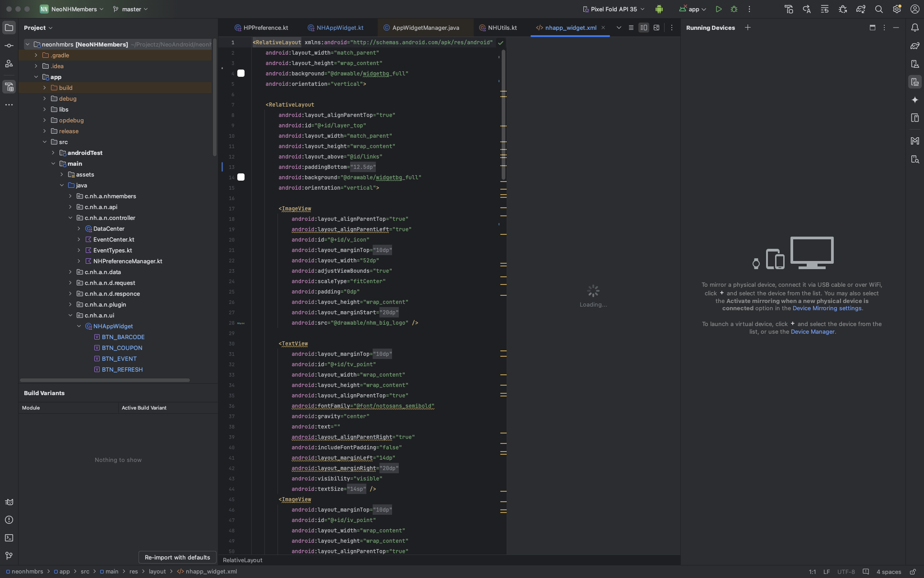Click the green Debug bug icon
The image size is (924, 578).
(734, 9)
